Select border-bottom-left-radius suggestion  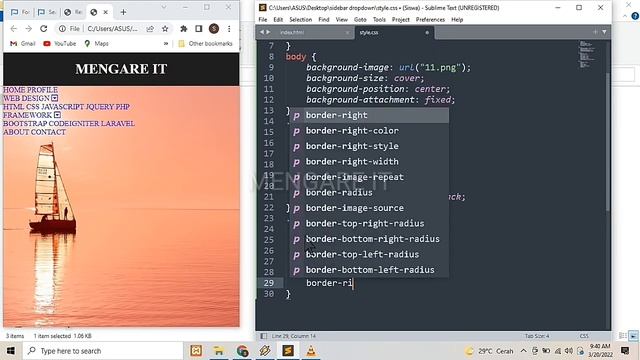point(369,270)
